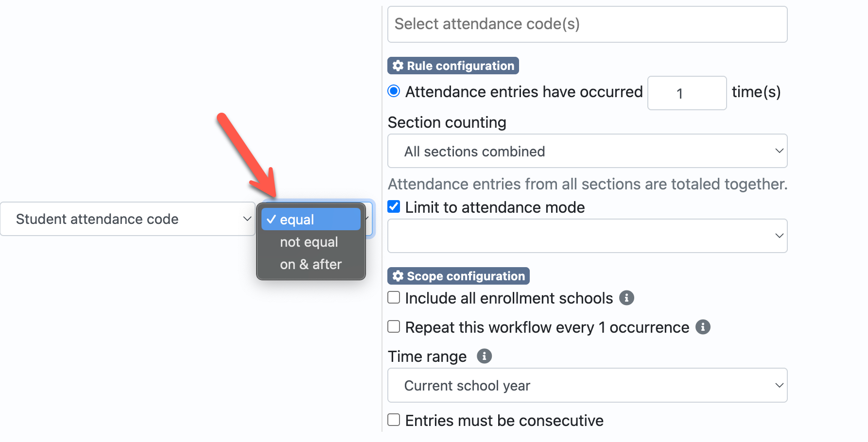The image size is (868, 442).
Task: Choose the 'equal' option in the list
Action: 311,220
